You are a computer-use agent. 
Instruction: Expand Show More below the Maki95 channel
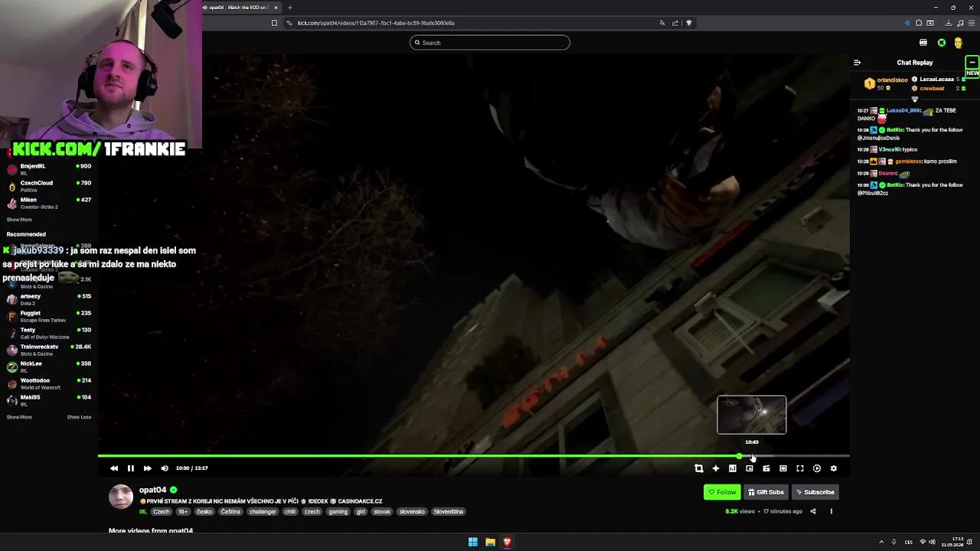(x=19, y=417)
